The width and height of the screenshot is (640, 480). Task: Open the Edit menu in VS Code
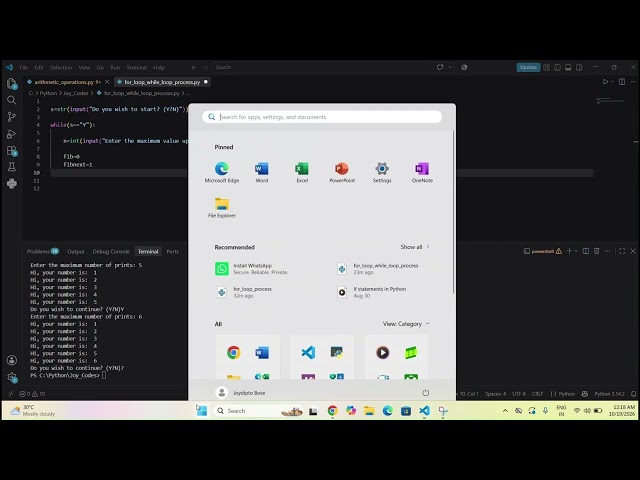[x=39, y=67]
